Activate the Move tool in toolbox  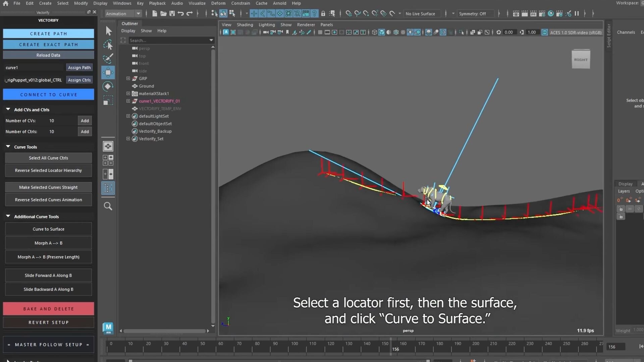click(x=108, y=72)
